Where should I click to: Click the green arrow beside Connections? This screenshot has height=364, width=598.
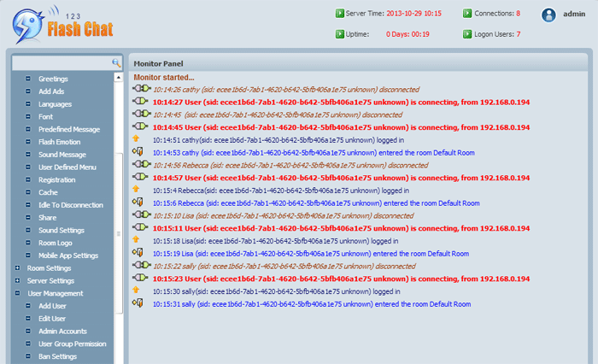pyautogui.click(x=466, y=14)
